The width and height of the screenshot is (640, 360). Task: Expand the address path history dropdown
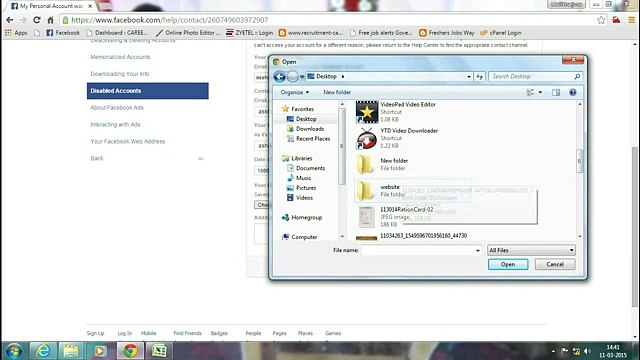click(x=469, y=76)
